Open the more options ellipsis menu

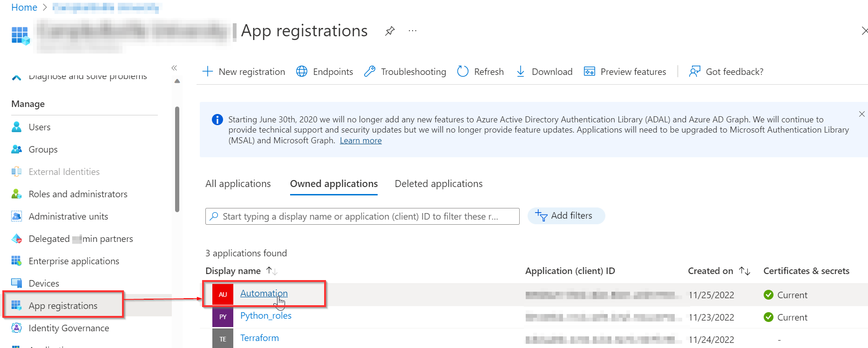tap(412, 31)
